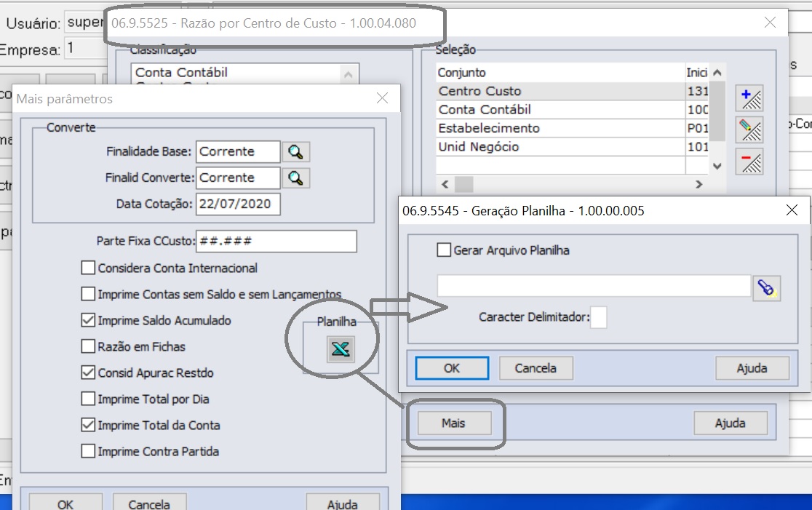Check Imprime Contas sem Saldo e sem Lançamentos
Screen dimensions: 812x510
point(88,294)
